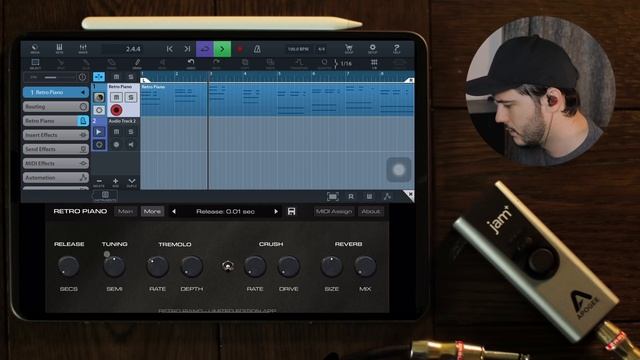This screenshot has width=640, height=360.
Task: Click the inspector info circle icon
Action: click(82, 77)
